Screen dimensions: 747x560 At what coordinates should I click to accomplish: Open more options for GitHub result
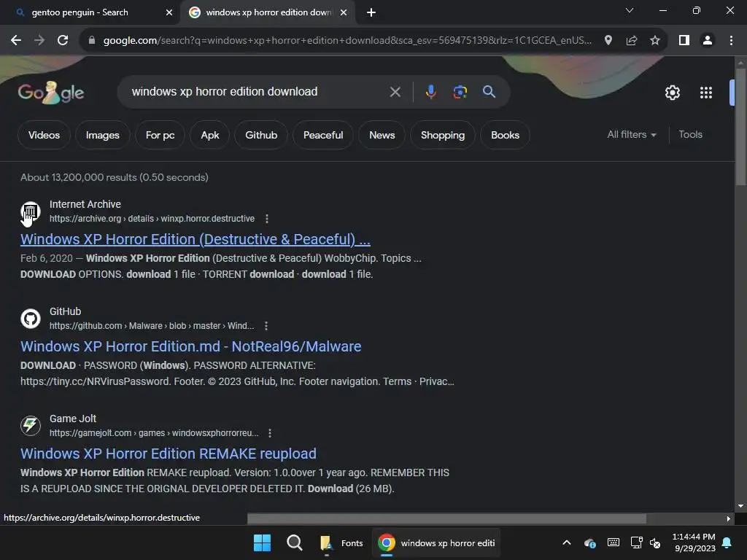click(x=266, y=326)
